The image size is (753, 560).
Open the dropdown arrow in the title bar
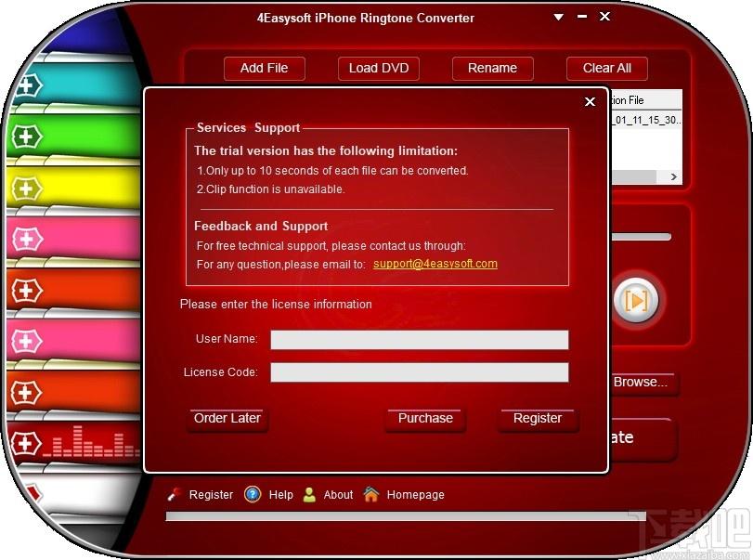coord(559,18)
